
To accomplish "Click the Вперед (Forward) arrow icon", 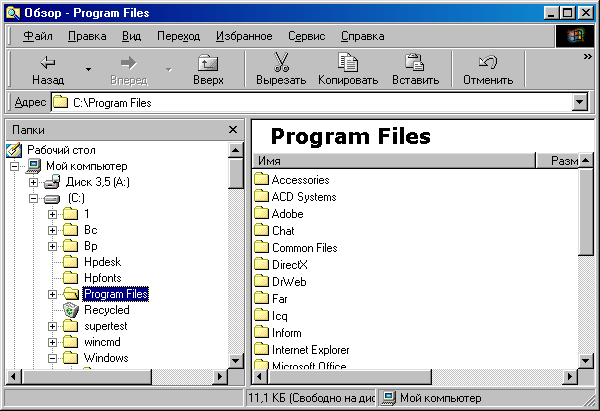I will pyautogui.click(x=129, y=63).
